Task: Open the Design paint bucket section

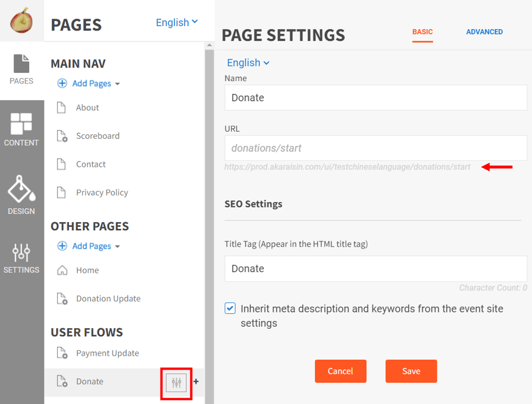Action: coord(21,195)
